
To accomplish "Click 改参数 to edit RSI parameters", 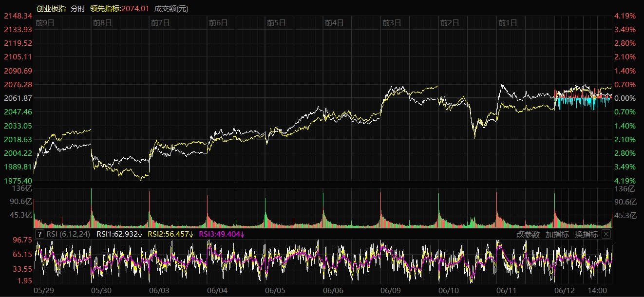I will click(528, 234).
